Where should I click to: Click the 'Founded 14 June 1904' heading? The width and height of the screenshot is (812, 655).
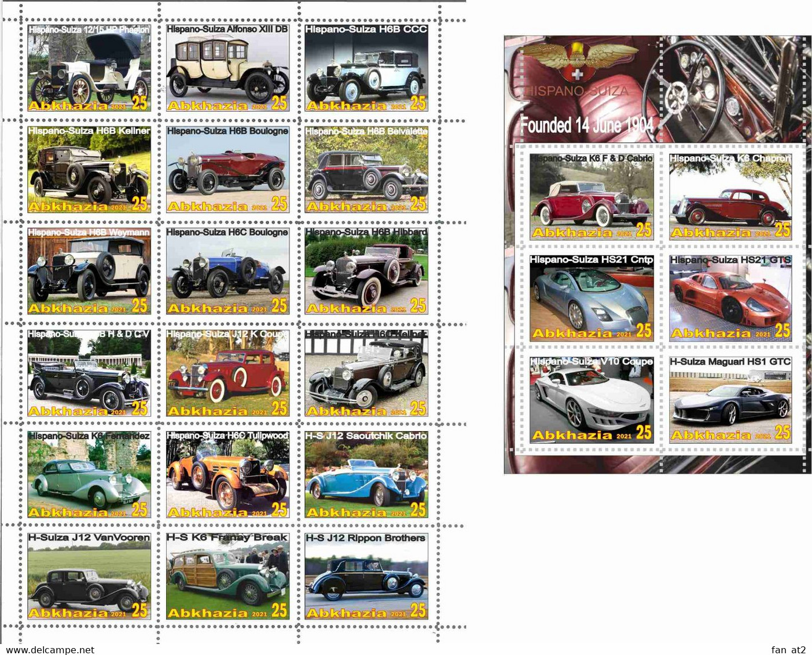click(587, 124)
